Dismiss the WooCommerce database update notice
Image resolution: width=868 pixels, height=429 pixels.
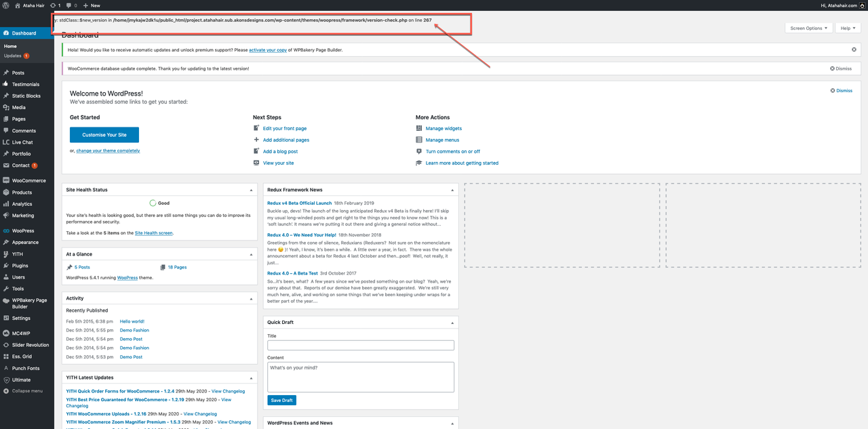(x=841, y=68)
